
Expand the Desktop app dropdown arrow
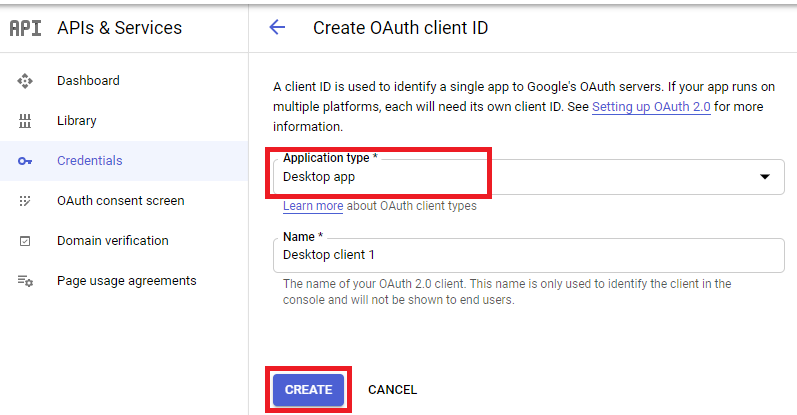point(765,177)
